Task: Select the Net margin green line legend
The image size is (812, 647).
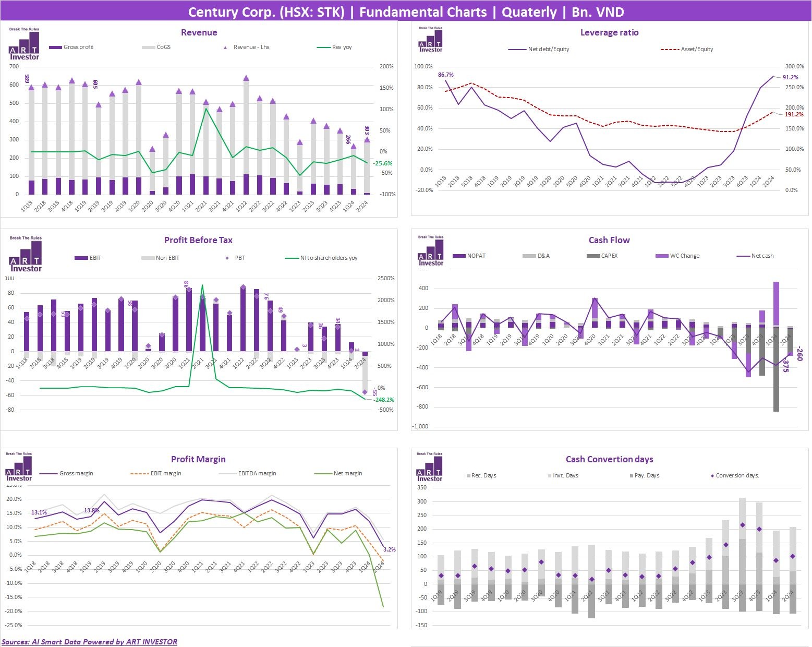Action: click(x=338, y=473)
